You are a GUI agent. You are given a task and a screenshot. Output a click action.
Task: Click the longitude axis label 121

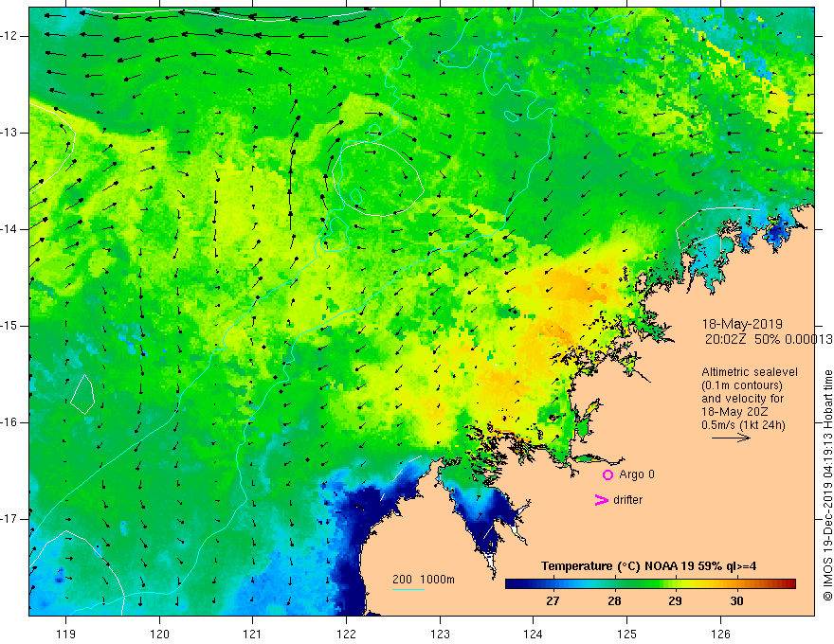(253, 634)
